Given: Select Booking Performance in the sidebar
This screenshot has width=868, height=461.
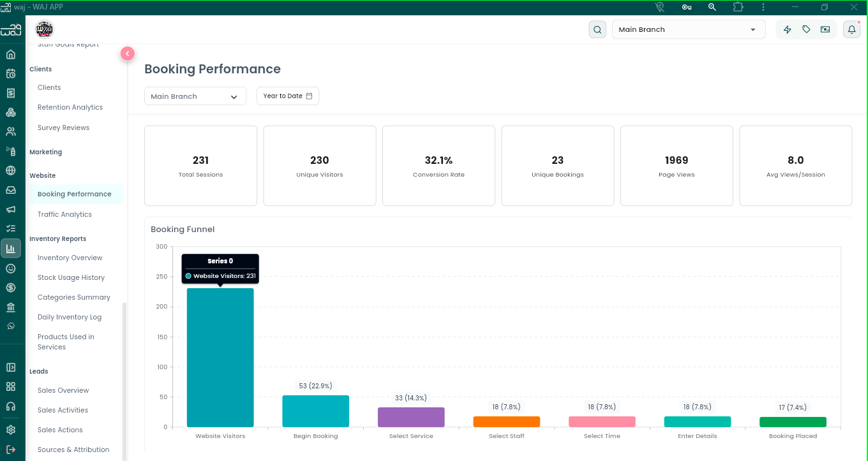Looking at the screenshot, I should click(x=75, y=194).
